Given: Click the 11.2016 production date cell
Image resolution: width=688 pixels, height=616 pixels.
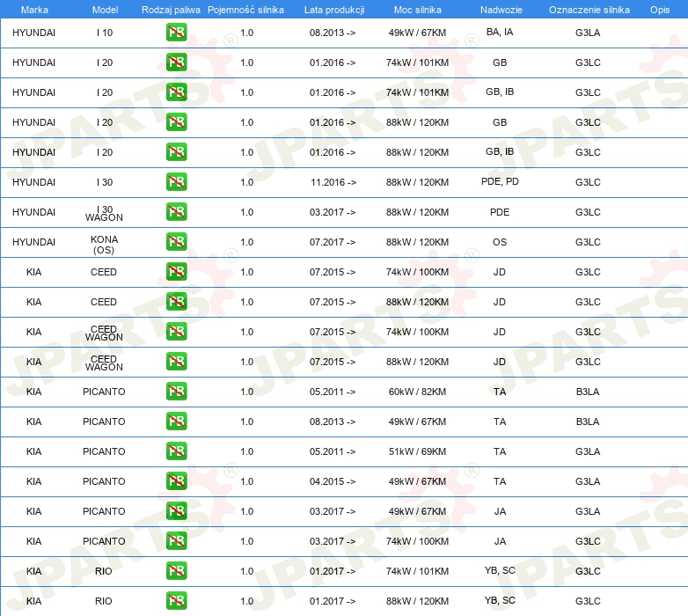Looking at the screenshot, I should [333, 182].
